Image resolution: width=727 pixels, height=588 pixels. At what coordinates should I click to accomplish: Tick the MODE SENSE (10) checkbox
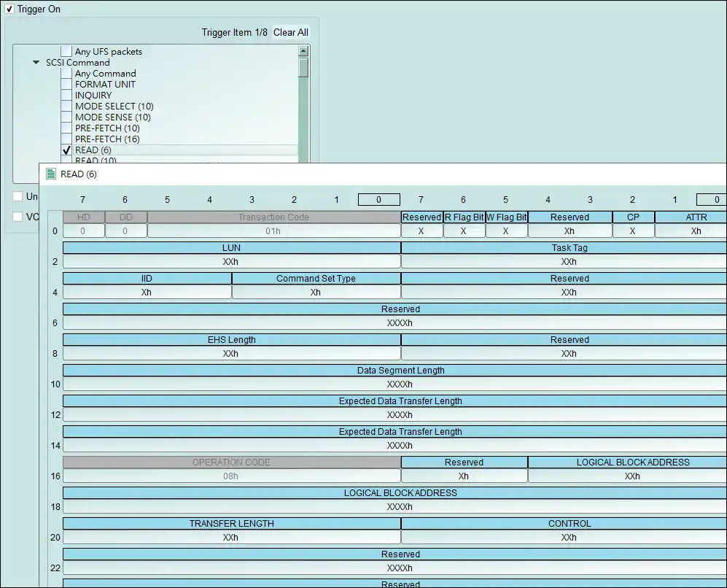click(67, 117)
